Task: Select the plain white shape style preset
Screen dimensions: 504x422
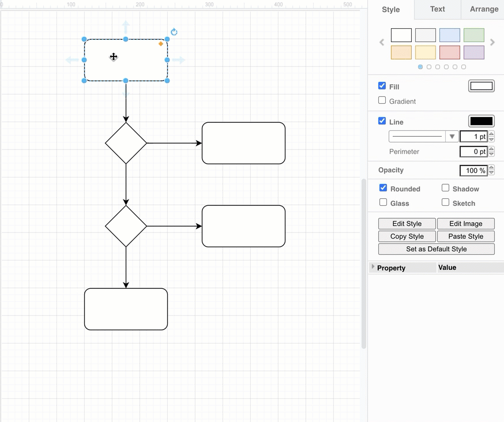Action: pos(401,35)
